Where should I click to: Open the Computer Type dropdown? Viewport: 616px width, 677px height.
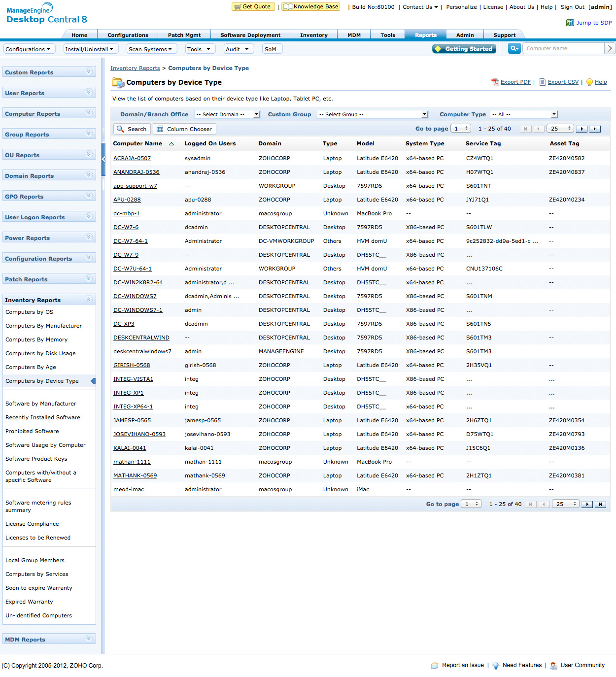point(524,114)
